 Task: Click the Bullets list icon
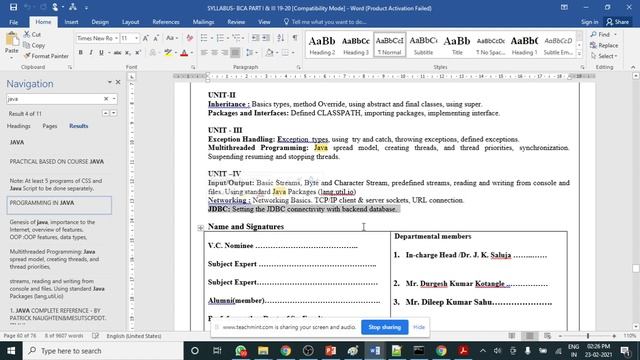[x=204, y=38]
